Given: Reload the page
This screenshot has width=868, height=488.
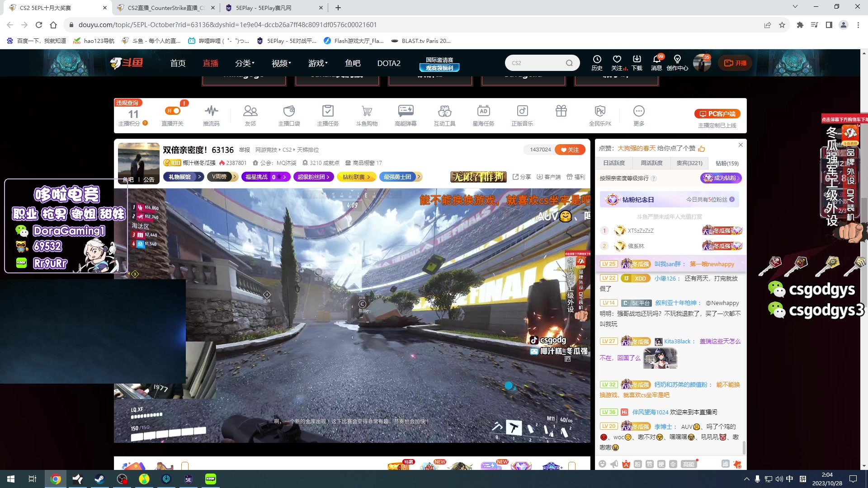Looking at the screenshot, I should click(39, 25).
